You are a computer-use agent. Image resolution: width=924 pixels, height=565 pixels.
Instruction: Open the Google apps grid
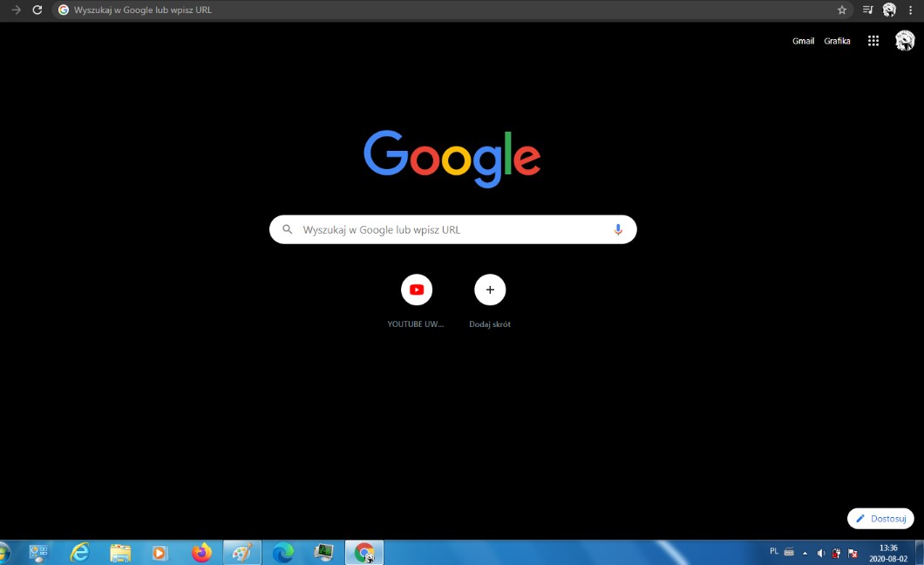873,41
